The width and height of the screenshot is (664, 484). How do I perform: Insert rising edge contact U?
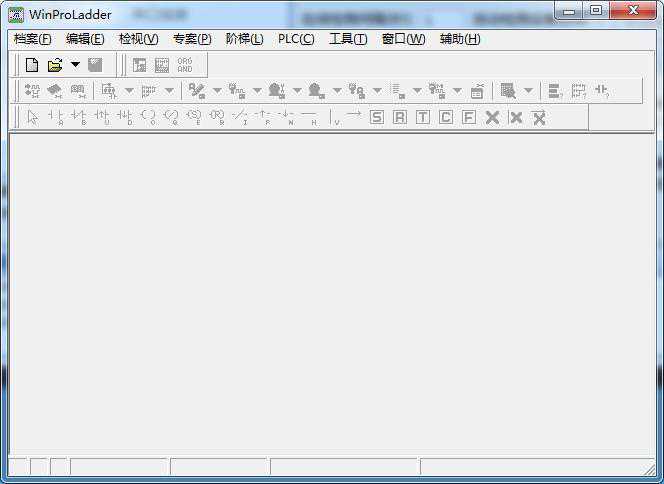click(102, 117)
